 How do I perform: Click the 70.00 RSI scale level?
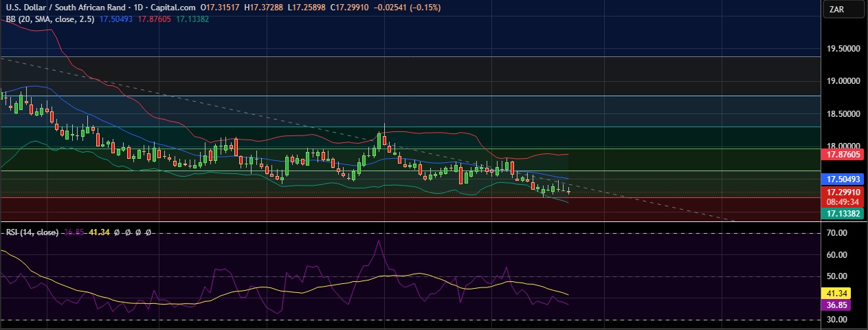tap(838, 234)
